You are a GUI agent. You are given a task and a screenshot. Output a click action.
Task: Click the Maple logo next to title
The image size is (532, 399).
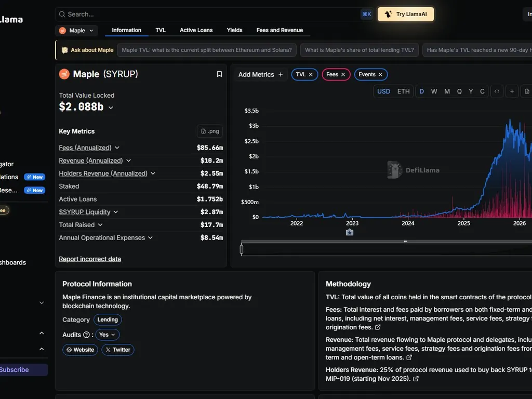pos(64,74)
